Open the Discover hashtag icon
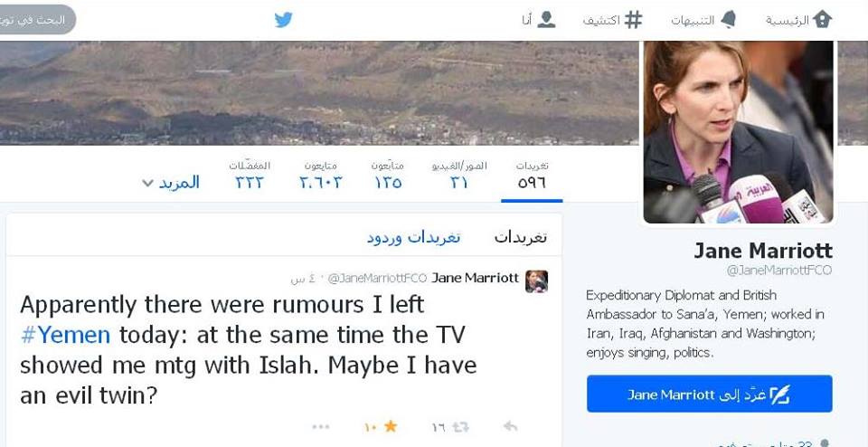The width and height of the screenshot is (868, 447). 633,21
